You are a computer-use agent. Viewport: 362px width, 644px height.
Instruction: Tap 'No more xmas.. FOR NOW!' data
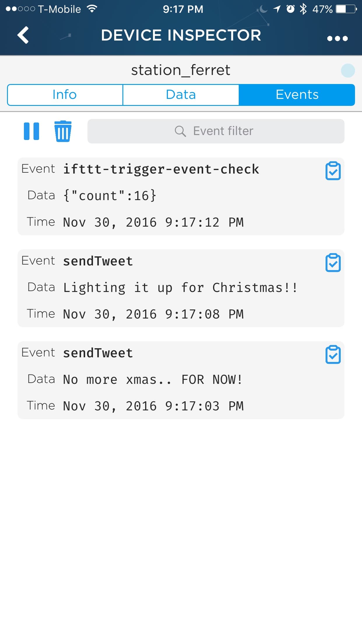152,379
